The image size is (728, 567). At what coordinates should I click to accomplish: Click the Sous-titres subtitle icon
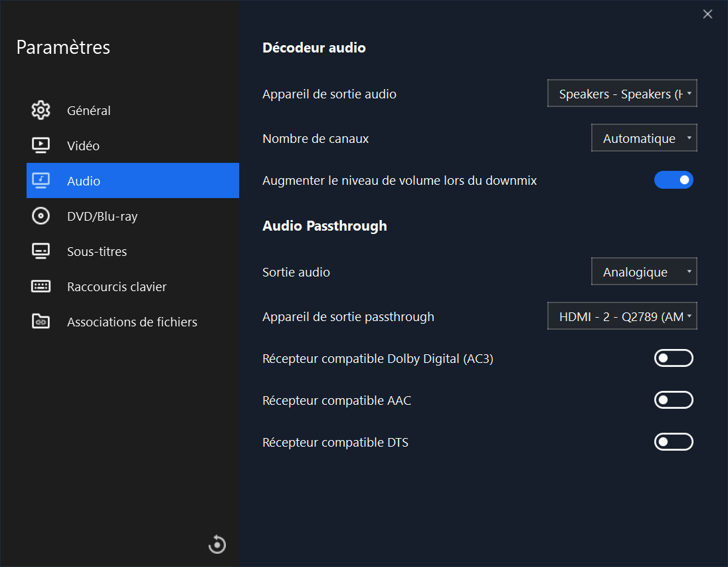41,251
